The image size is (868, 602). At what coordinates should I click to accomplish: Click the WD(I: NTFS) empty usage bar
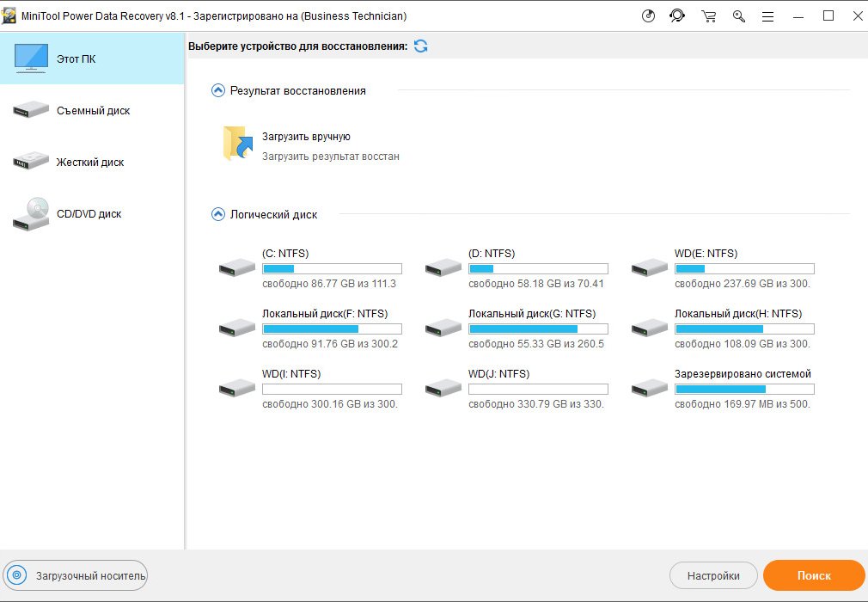[x=332, y=390]
